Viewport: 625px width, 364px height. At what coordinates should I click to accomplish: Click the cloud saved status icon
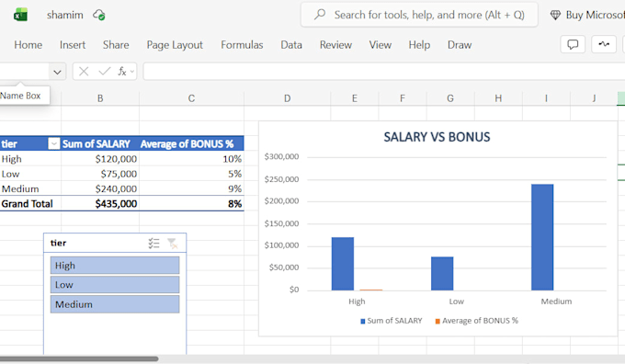coord(99,15)
